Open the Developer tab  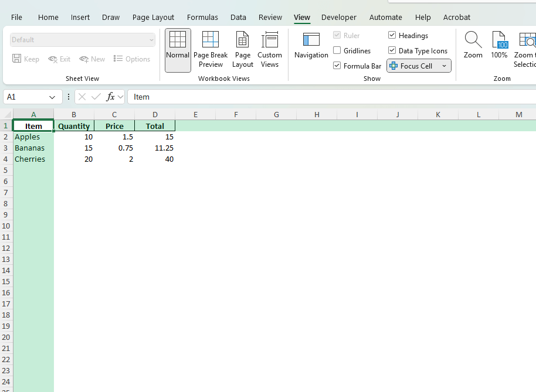point(339,18)
